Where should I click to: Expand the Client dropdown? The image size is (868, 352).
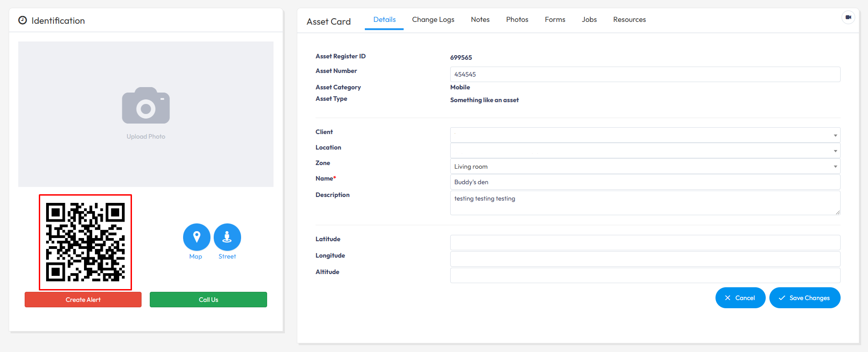click(645, 135)
